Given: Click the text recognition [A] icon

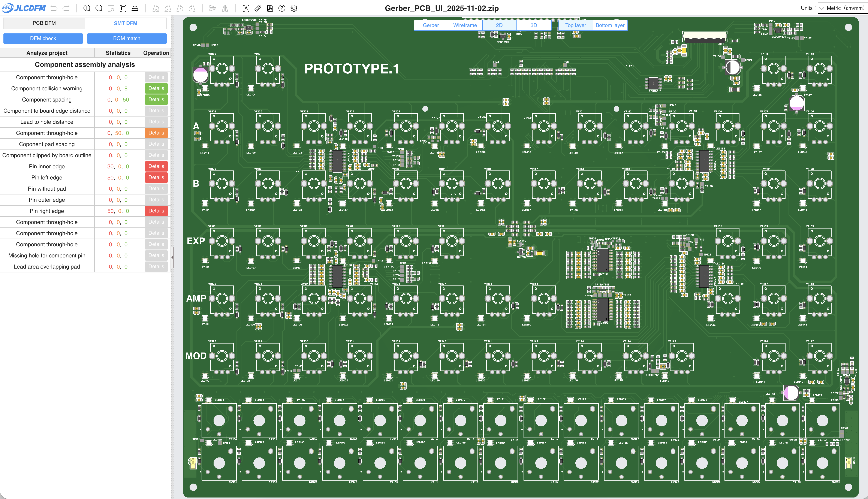Looking at the screenshot, I should tap(246, 8).
